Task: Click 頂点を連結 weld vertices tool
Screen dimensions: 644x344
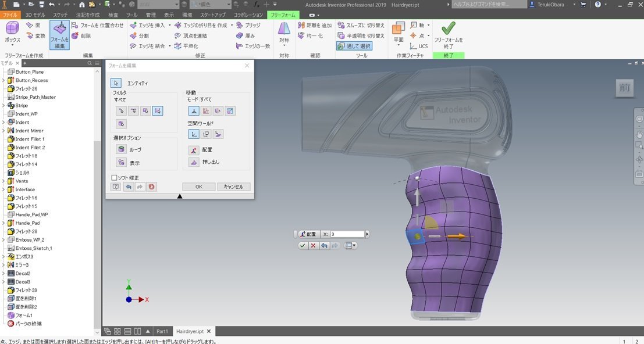Action: 191,35
